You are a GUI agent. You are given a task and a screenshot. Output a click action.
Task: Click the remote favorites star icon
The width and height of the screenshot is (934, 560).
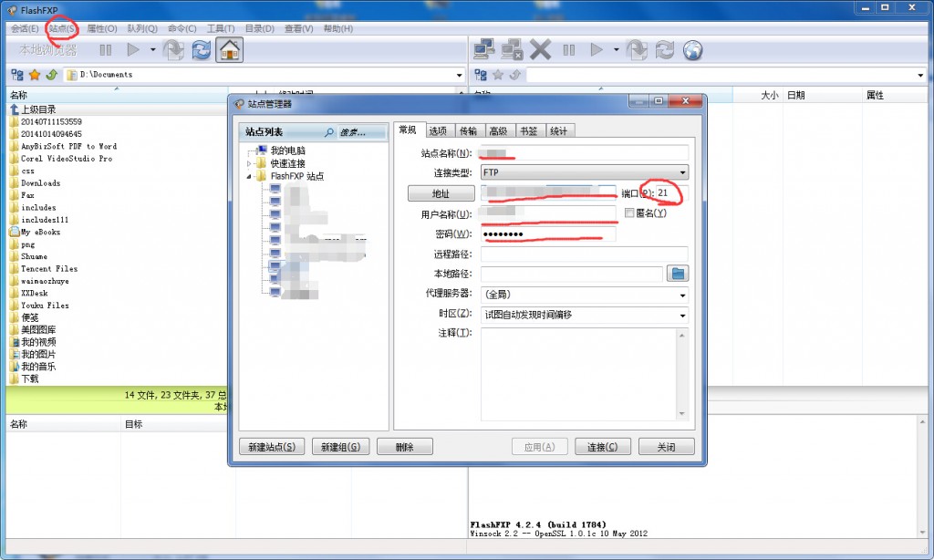[498, 75]
